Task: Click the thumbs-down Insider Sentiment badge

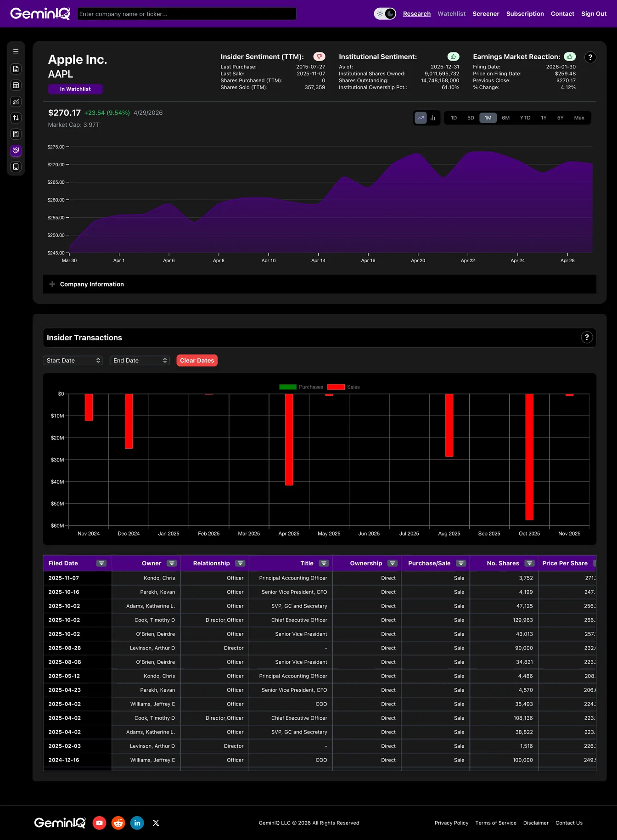Action: [x=319, y=56]
